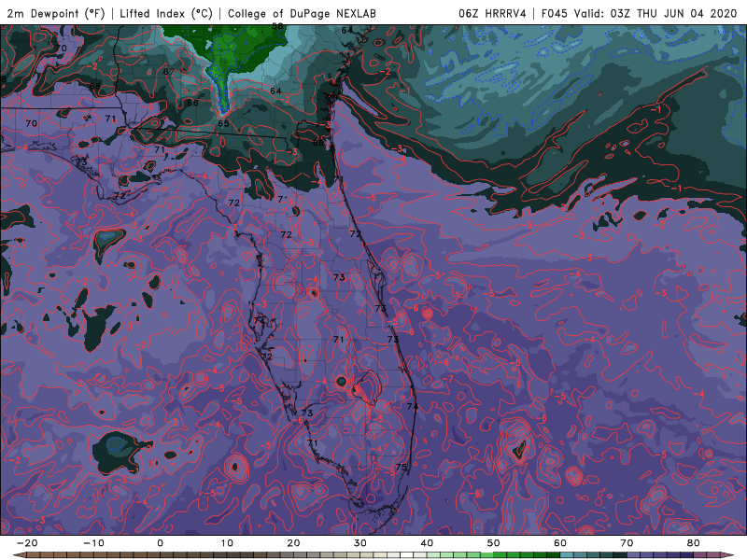Click the '65' dewpoint value below green plume
The height and width of the screenshot is (560, 747).
click(x=223, y=123)
